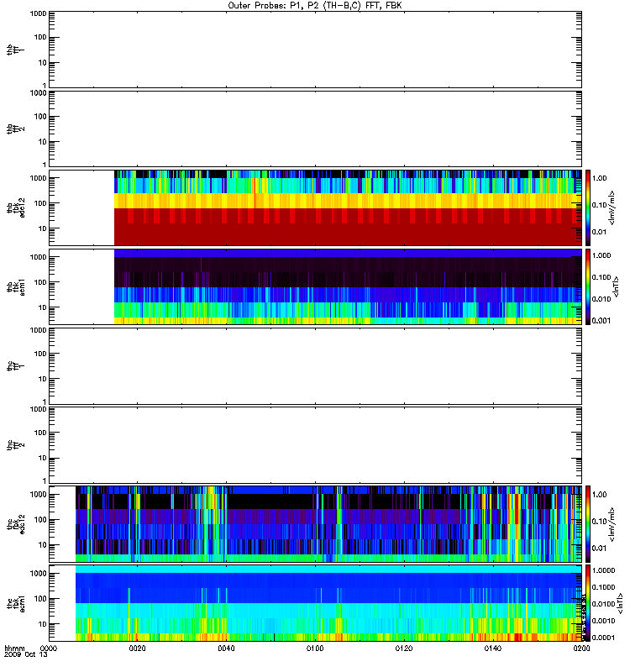
Task: Click the "0.01" value on thb edc12 color bar
Action: tap(600, 232)
